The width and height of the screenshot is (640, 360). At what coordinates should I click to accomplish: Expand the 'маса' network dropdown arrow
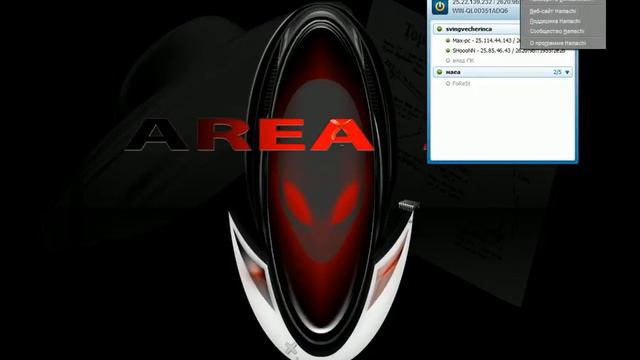[x=567, y=72]
